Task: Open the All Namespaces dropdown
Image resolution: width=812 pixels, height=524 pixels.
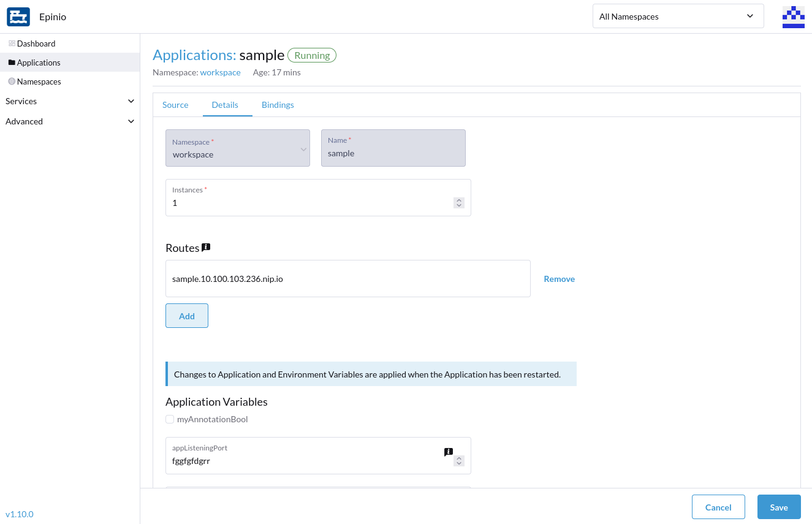Action: [x=677, y=16]
